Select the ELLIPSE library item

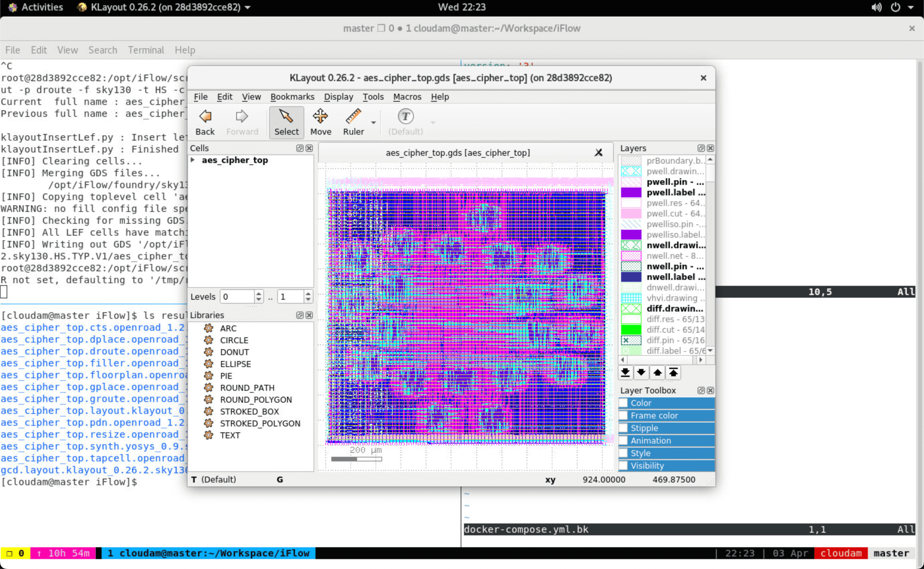point(236,364)
